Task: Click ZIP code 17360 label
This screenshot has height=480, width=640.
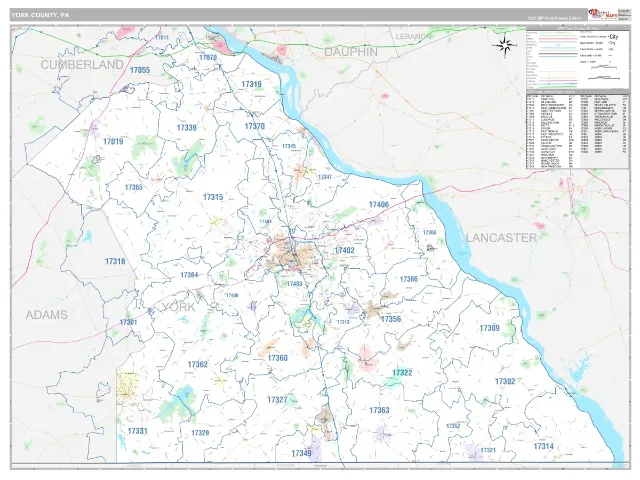Action: pos(278,358)
